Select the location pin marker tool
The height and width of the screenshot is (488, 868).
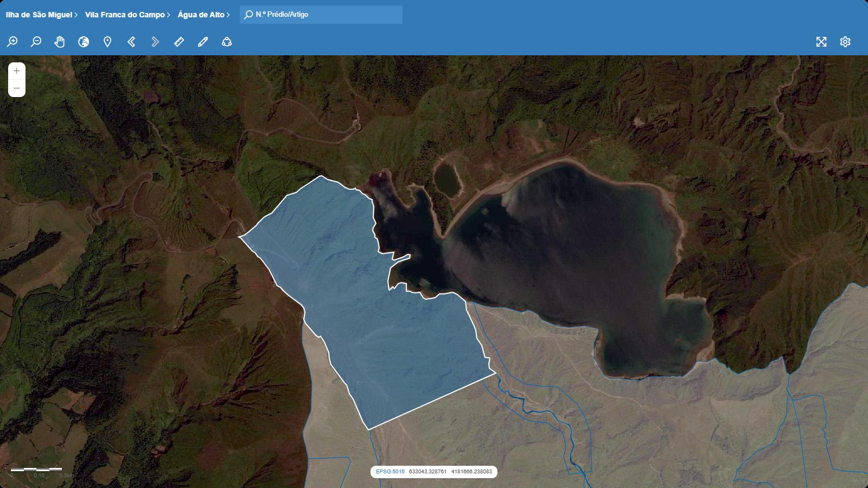pyautogui.click(x=107, y=42)
